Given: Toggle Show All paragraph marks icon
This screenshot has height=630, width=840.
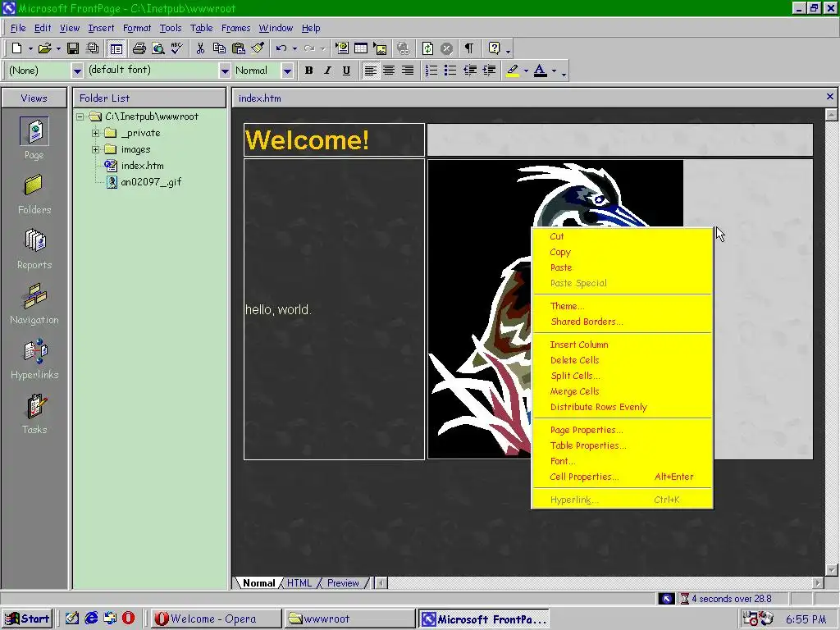Looking at the screenshot, I should coord(469,48).
